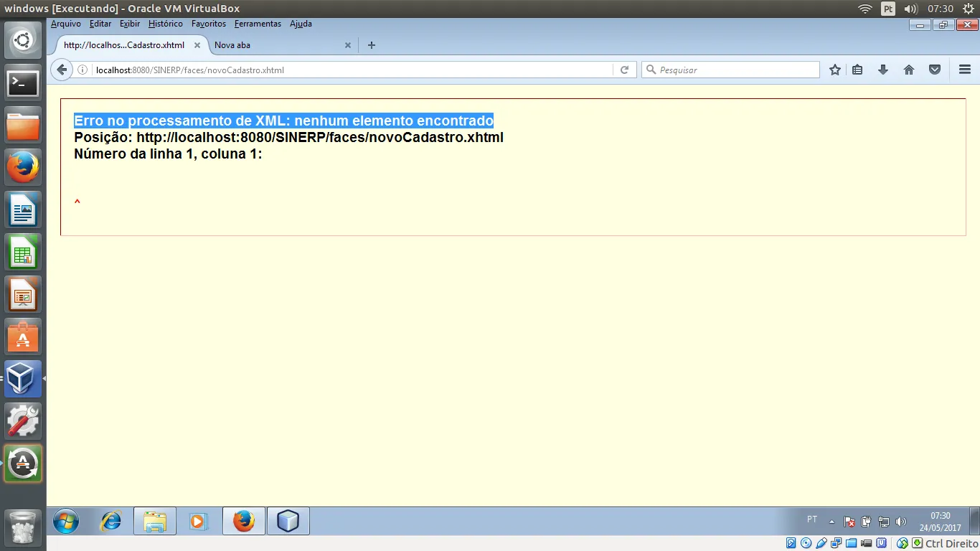Image resolution: width=980 pixels, height=551 pixels.
Task: Switch to the Nova aba tab
Action: click(x=283, y=44)
